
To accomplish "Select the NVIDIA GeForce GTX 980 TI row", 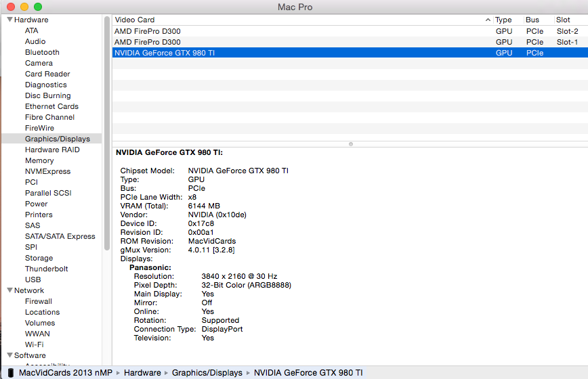I will click(x=350, y=53).
